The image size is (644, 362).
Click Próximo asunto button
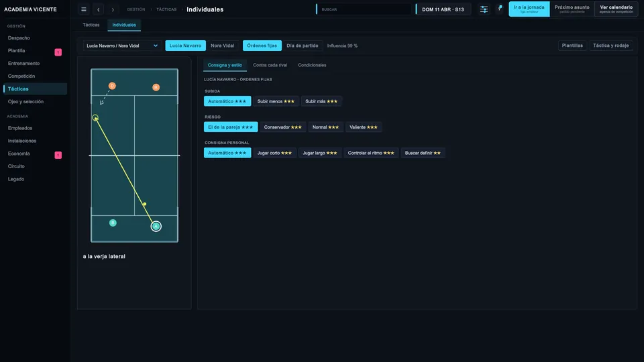tap(572, 9)
